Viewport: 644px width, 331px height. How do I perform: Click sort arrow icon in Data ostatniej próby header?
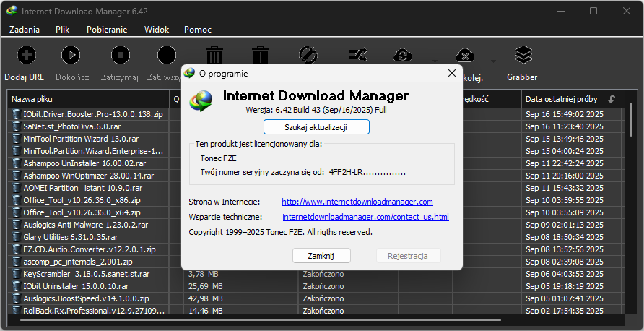(x=612, y=99)
